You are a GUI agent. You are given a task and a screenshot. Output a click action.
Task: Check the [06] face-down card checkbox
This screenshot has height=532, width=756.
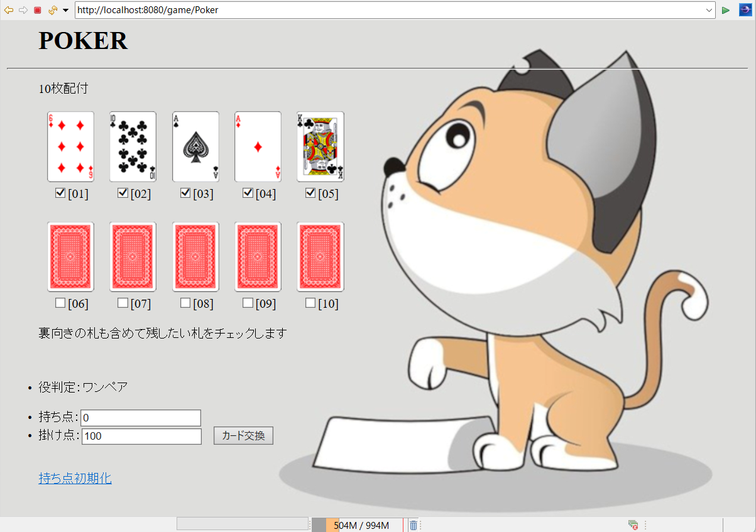(60, 303)
